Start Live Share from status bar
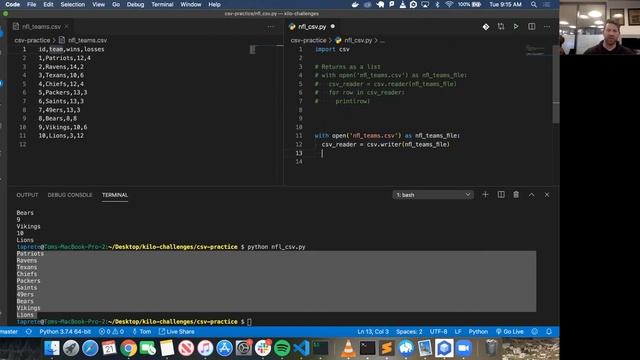This screenshot has width=640, height=360. tap(176, 331)
